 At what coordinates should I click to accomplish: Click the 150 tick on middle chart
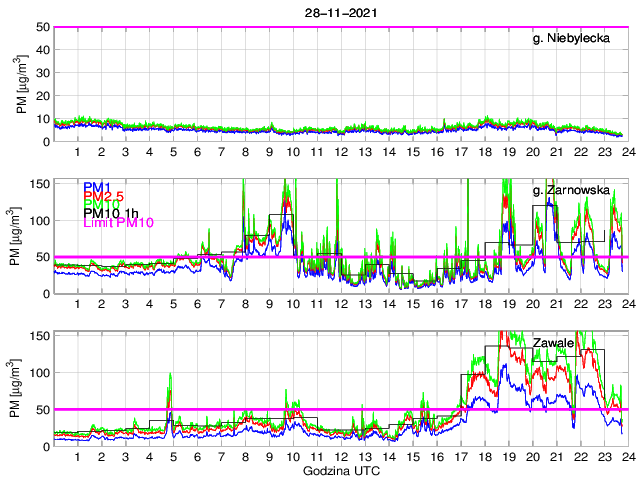(40, 184)
